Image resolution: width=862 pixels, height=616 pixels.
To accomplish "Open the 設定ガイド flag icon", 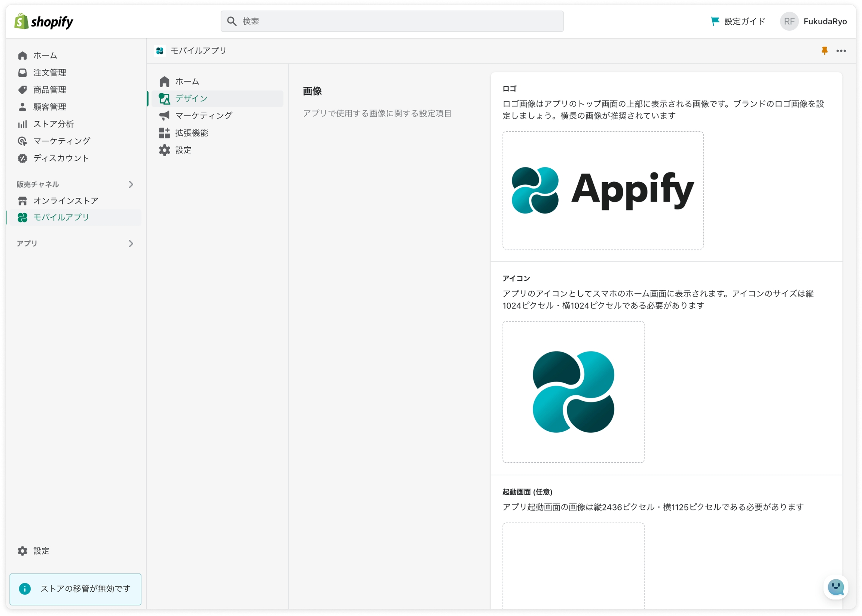I will click(x=715, y=21).
